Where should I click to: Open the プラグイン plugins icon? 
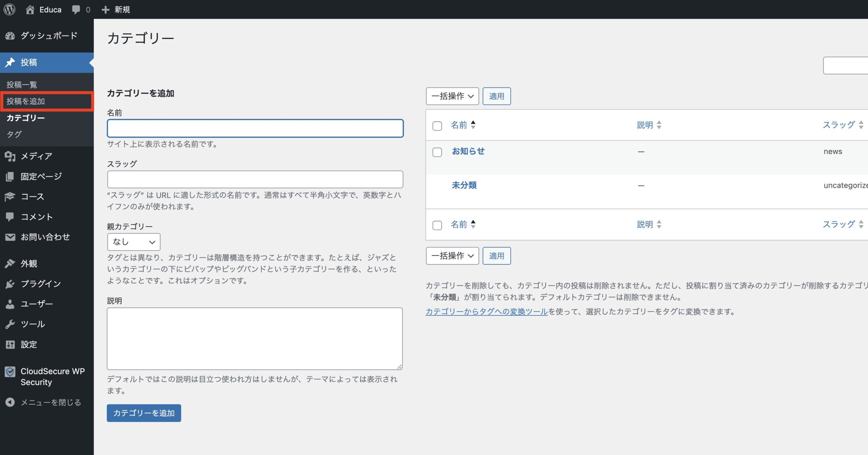(10, 284)
